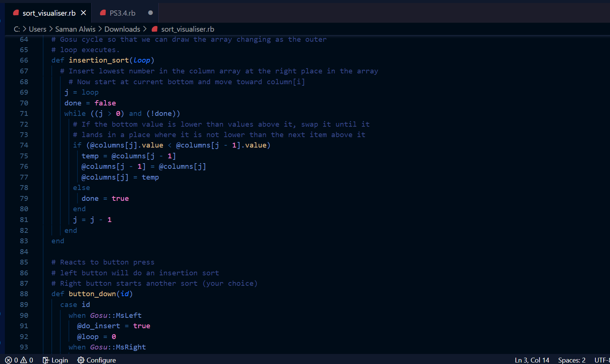
Task: Click 'temp' variable on line 75
Action: (90, 156)
